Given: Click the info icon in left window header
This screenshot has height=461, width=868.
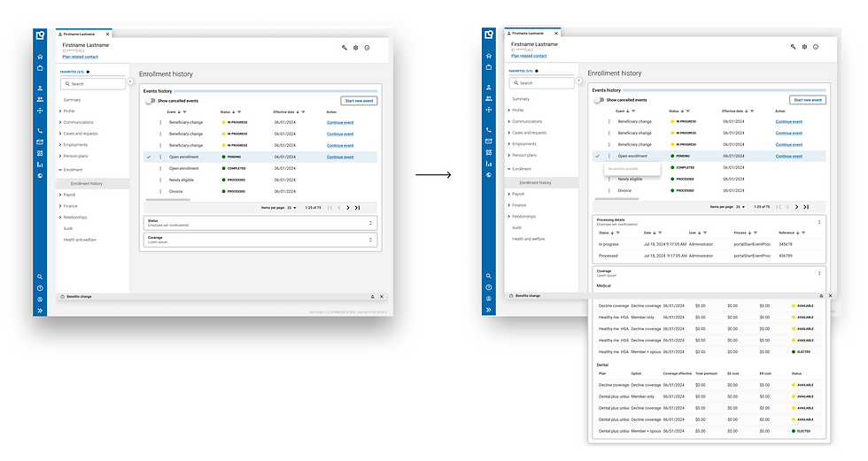Looking at the screenshot, I should [367, 48].
